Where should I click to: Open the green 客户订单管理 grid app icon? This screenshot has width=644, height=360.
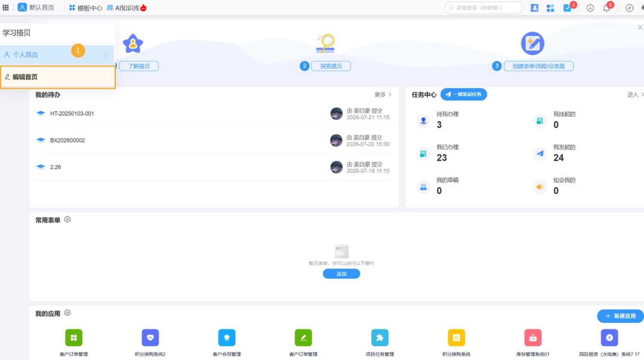(74, 338)
